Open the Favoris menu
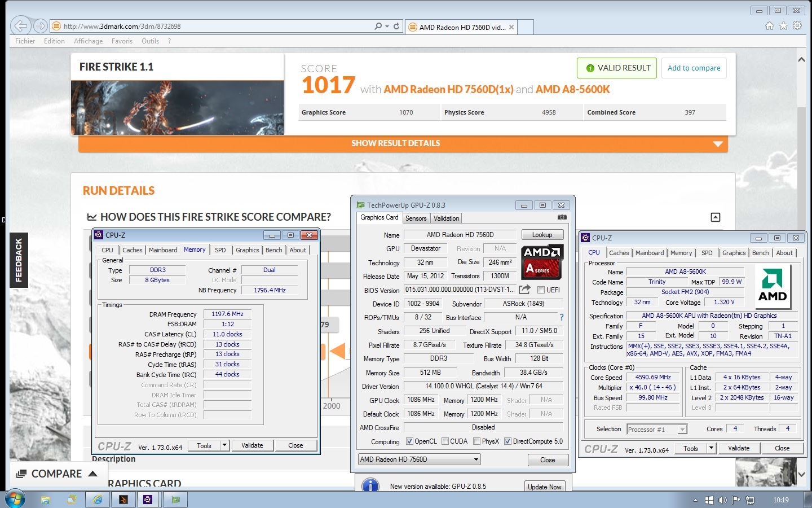Viewport: 812px width, 508px height. (x=122, y=41)
